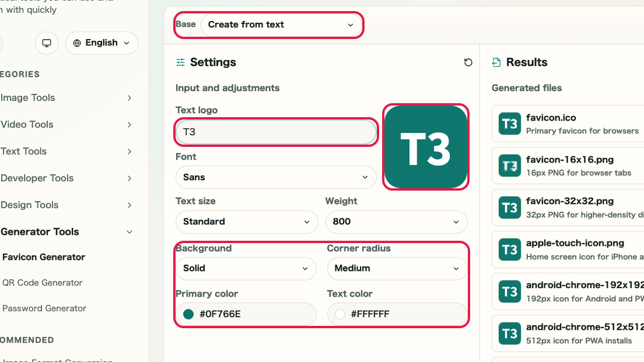Open the English language dropdown
The width and height of the screenshot is (644, 362).
102,43
